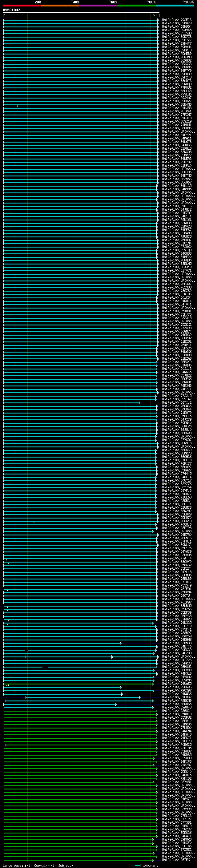Viewport: 197px width, 868px height.
Task: Select hit label UniRef100_Q8W3N8
Action: (x=177, y=57)
